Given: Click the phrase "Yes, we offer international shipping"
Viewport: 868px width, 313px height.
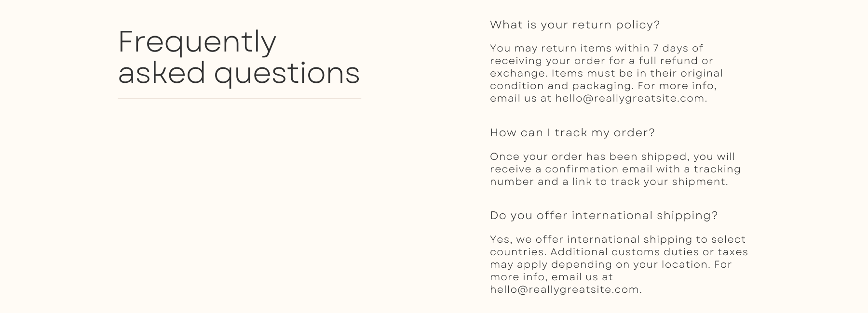Looking at the screenshot, I should (x=584, y=240).
